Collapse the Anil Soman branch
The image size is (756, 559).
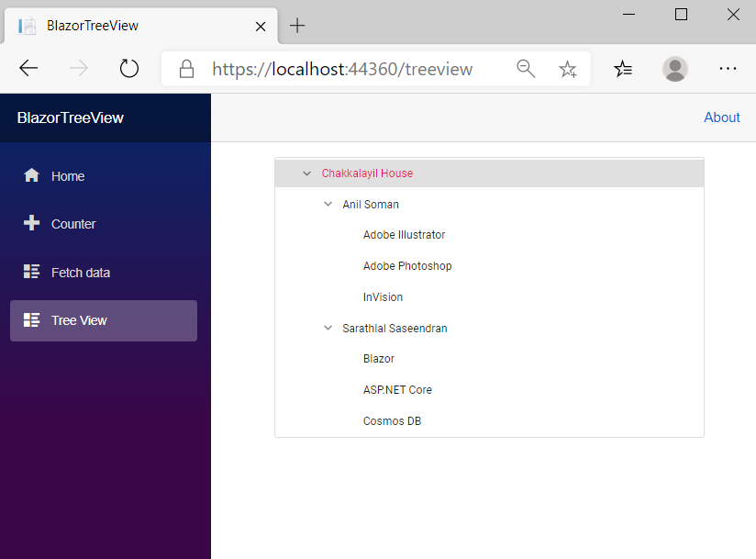click(x=328, y=204)
